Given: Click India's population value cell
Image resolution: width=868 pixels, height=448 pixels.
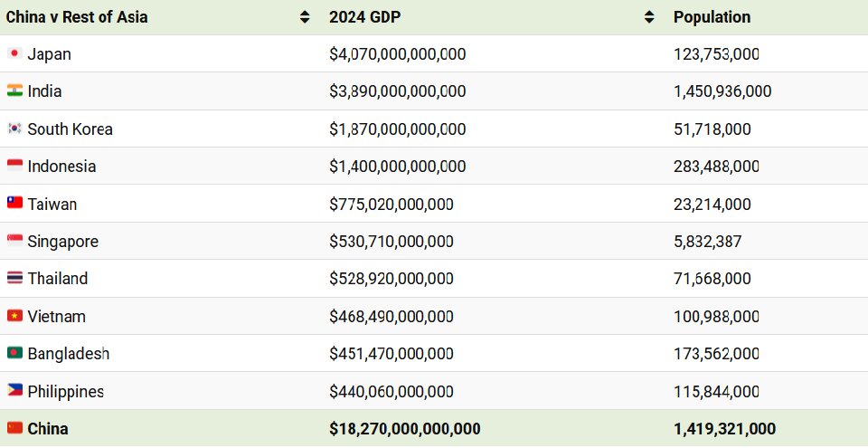Looking at the screenshot, I should (x=722, y=91).
